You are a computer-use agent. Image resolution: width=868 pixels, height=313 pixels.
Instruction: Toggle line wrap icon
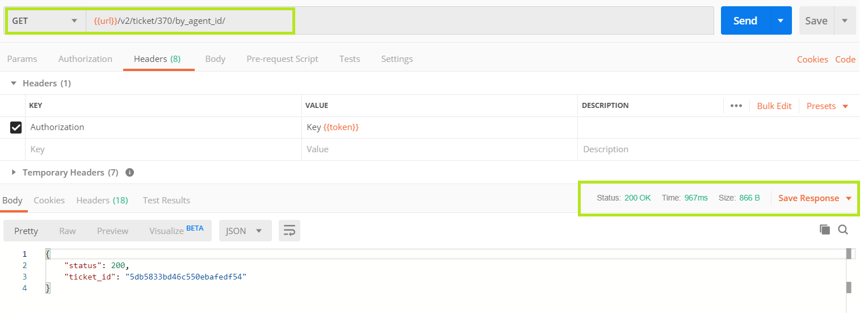pos(290,231)
